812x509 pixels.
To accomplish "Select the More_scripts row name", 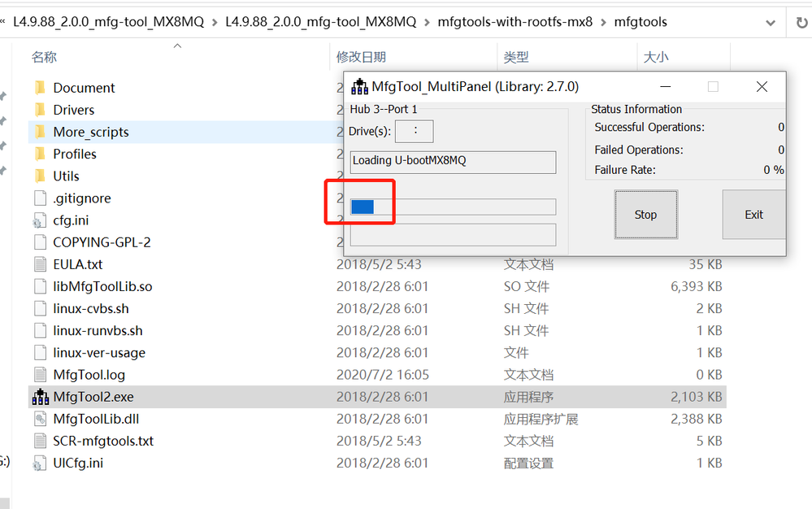I will click(90, 132).
